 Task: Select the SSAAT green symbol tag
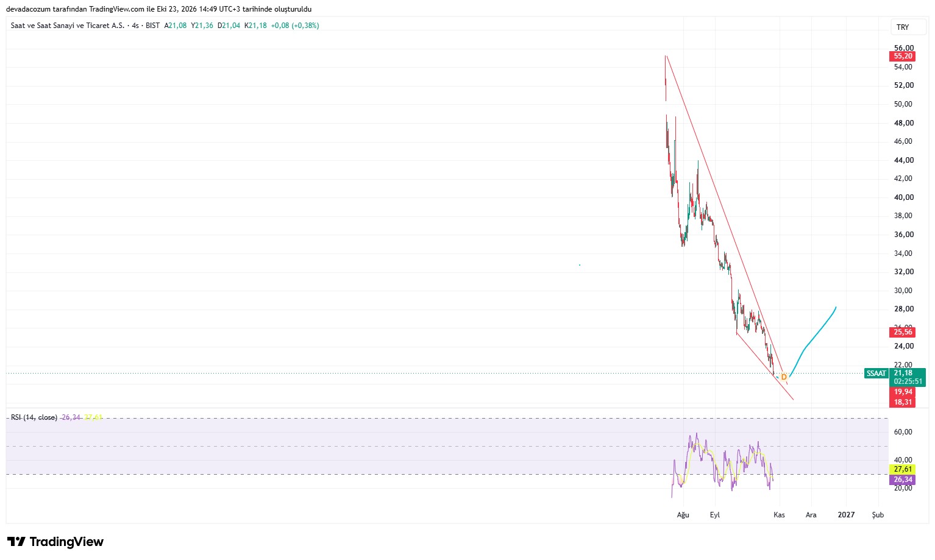(876, 374)
